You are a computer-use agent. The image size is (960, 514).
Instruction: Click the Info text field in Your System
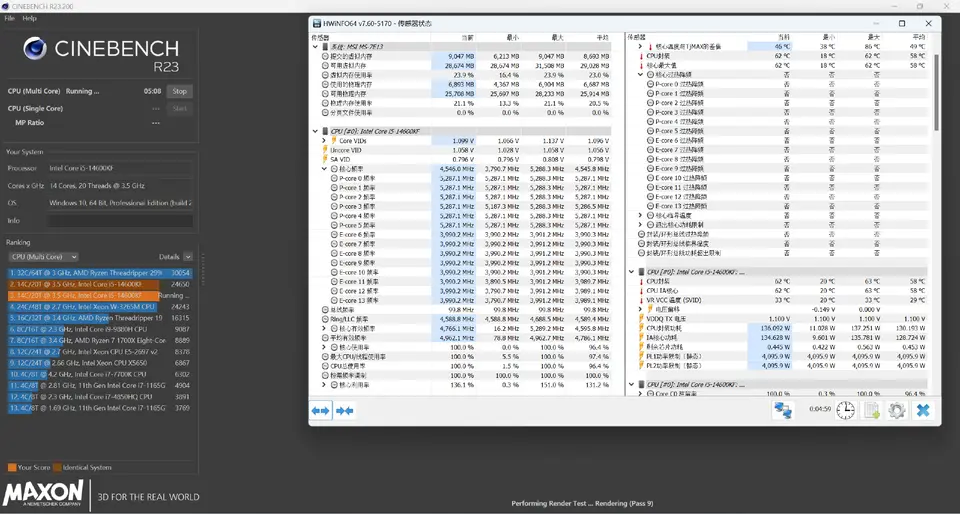120,221
